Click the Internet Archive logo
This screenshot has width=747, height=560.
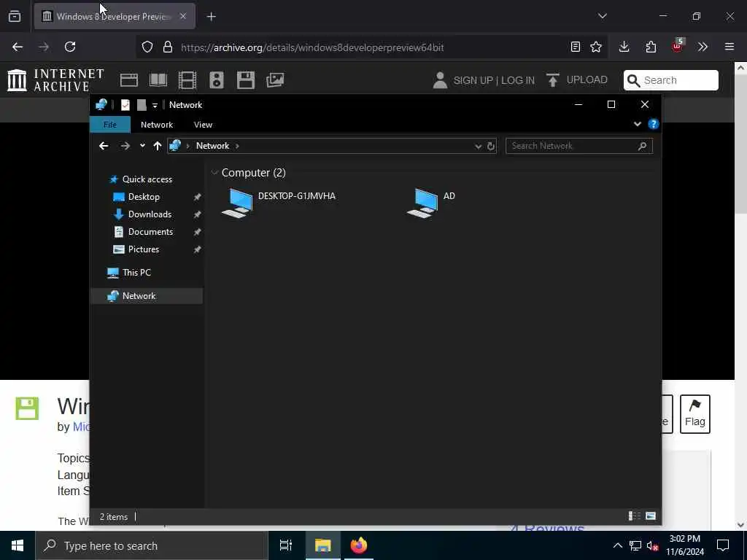(x=55, y=80)
